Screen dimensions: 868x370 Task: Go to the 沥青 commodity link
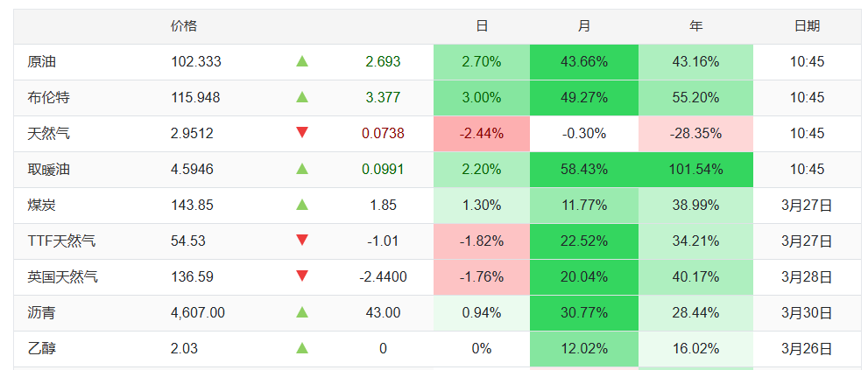(x=42, y=313)
